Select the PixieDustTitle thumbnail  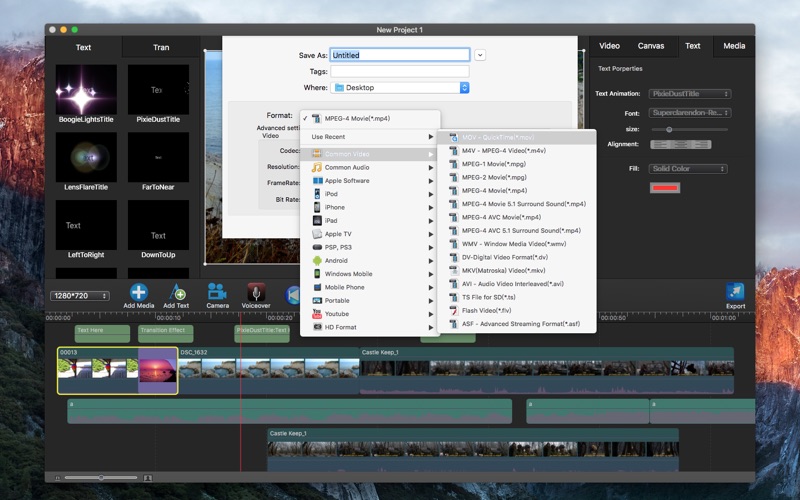coord(158,89)
